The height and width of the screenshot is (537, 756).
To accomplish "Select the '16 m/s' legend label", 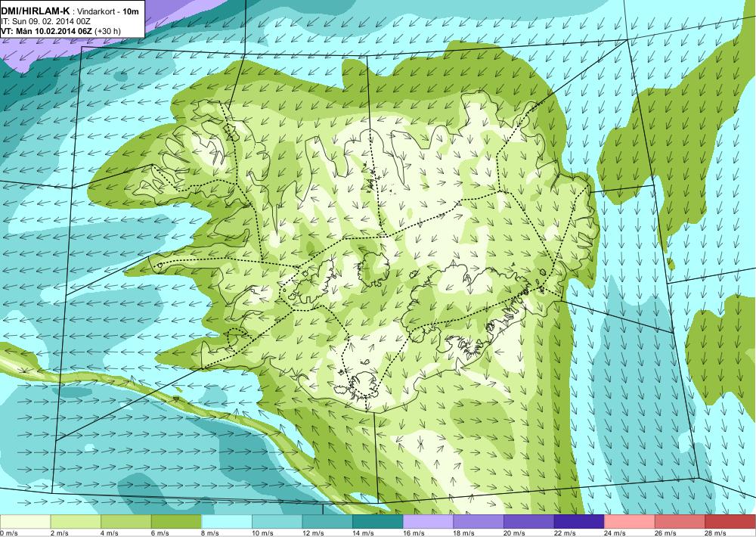I will (414, 533).
